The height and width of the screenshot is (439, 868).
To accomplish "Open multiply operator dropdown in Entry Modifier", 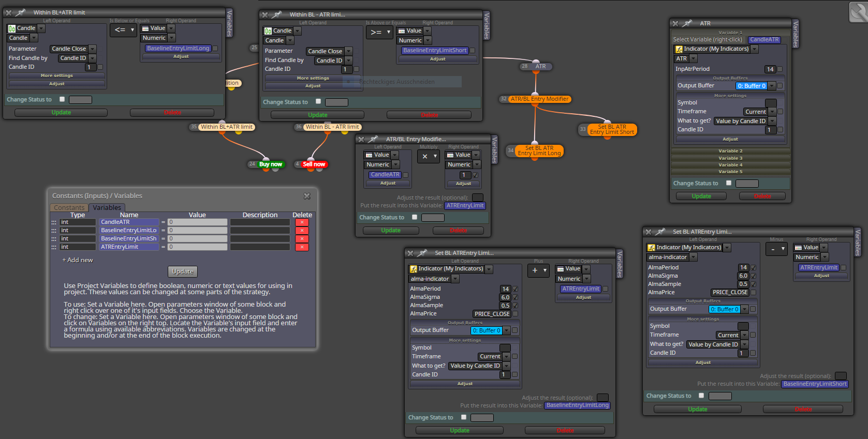I will (428, 156).
